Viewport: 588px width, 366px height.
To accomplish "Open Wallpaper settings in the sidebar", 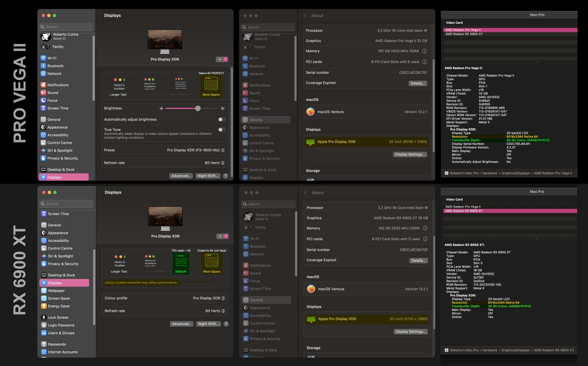I will 56,291.
